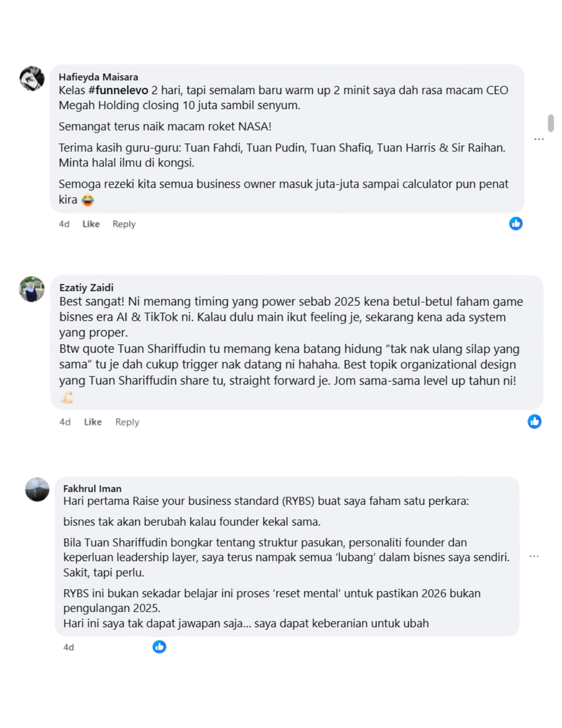
Task: Open Fakhrul Iman's name link
Action: coord(92,488)
